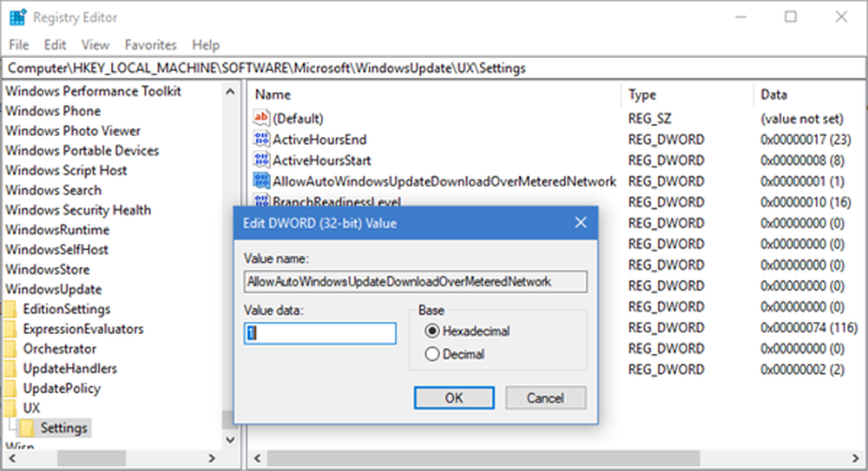Viewport: 868px width, 471px height.
Task: Click the EditionSettings folder icon
Action: pos(10,309)
